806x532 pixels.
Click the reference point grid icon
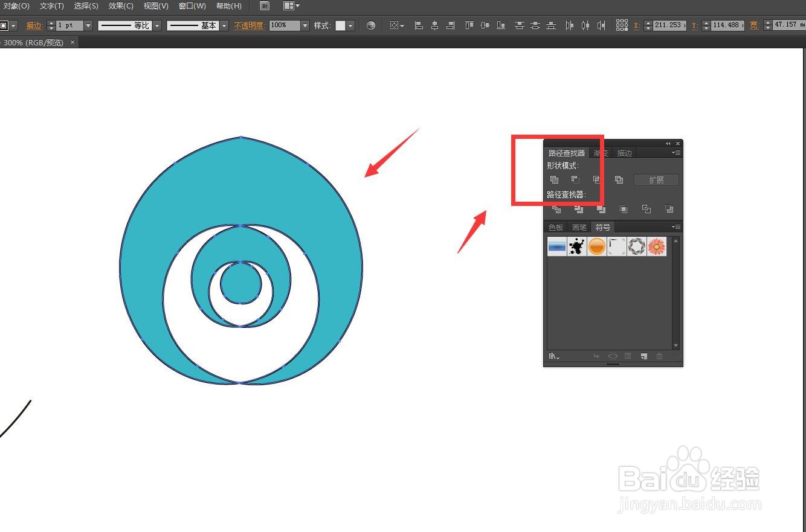622,25
